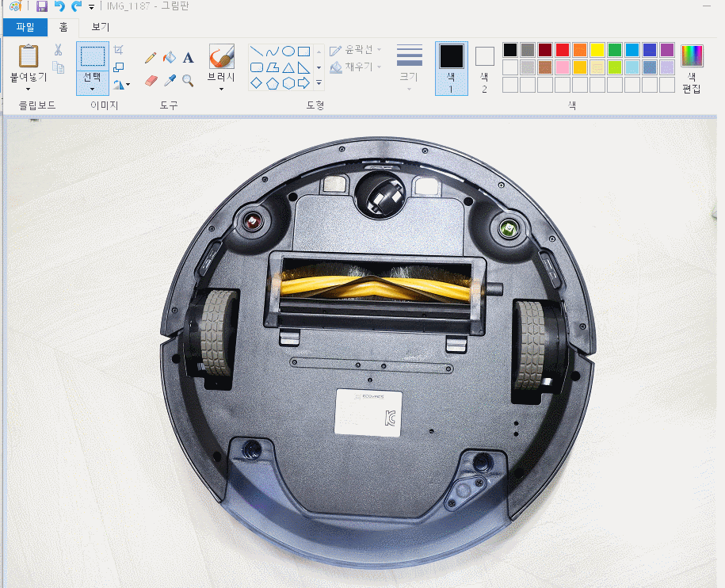Select 색 1 foreground color box

point(452,68)
